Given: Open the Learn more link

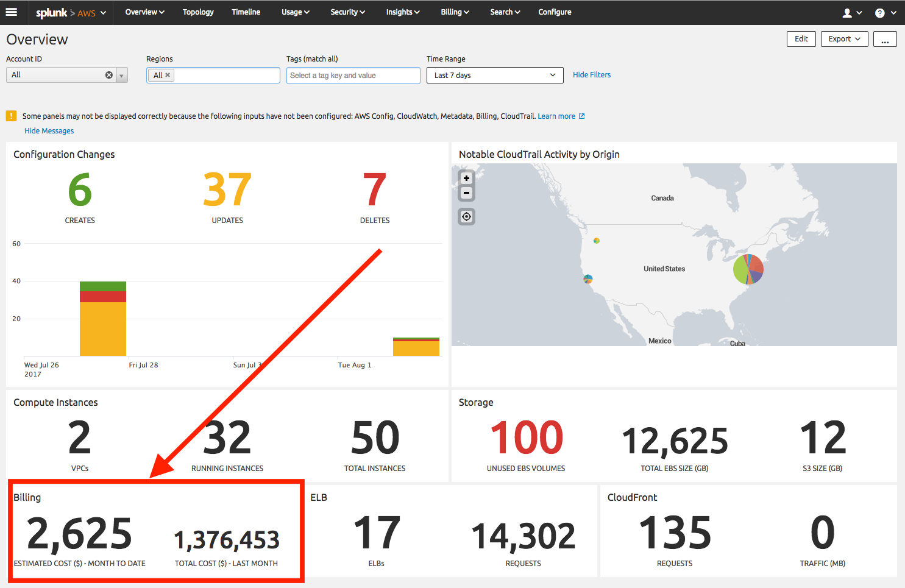Looking at the screenshot, I should (556, 116).
